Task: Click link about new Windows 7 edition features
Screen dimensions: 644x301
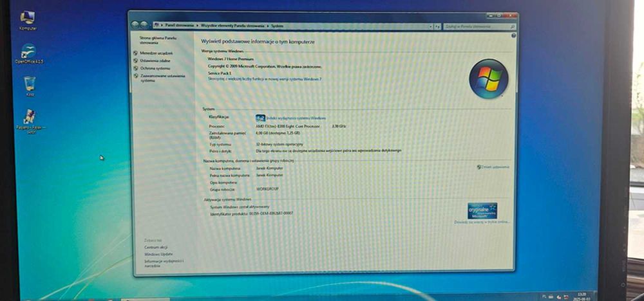Action: coord(265,78)
